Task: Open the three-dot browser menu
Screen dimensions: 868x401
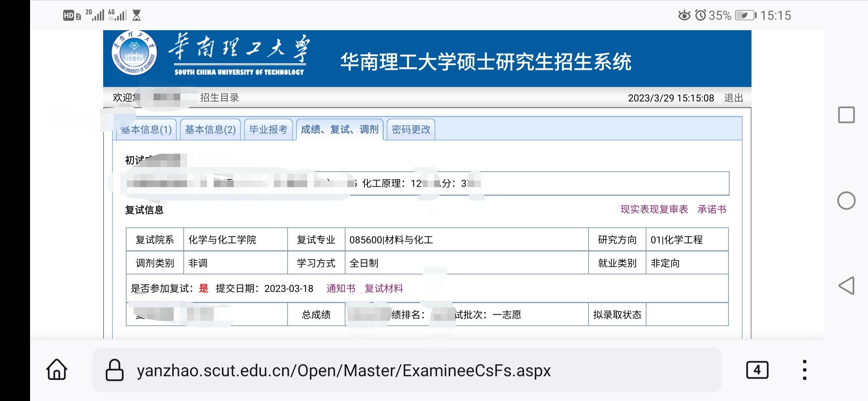Action: [x=804, y=370]
